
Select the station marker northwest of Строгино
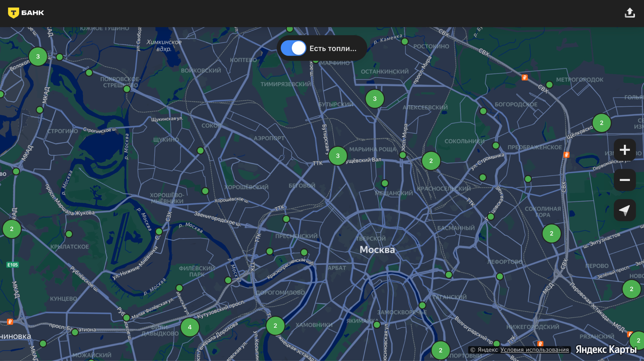tap(40, 110)
